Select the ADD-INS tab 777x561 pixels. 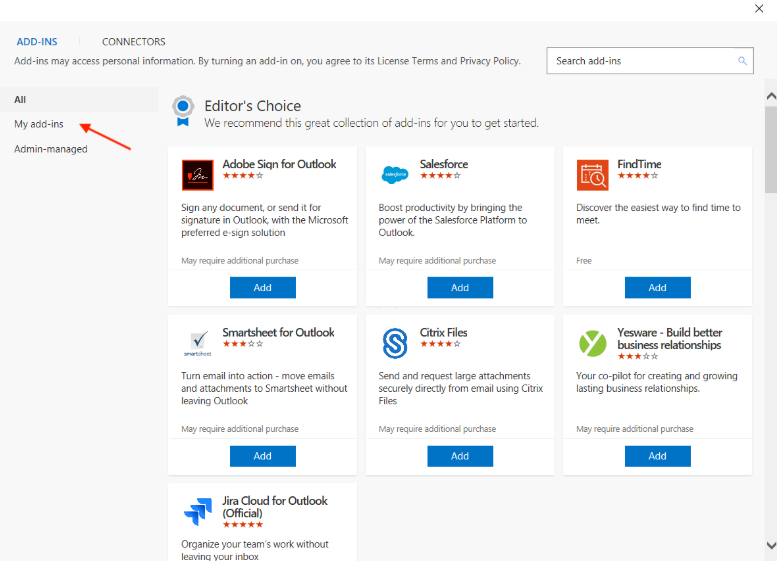[x=37, y=42]
